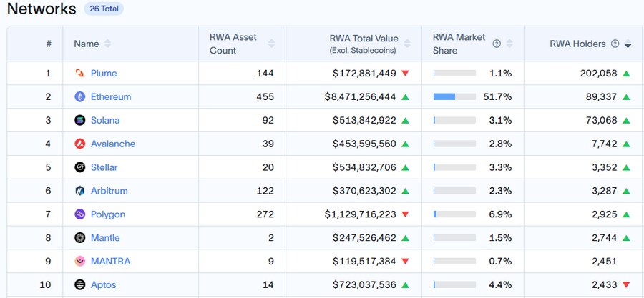Image resolution: width=644 pixels, height=298 pixels.
Task: Click the Avalanche logo icon
Action: (79, 144)
